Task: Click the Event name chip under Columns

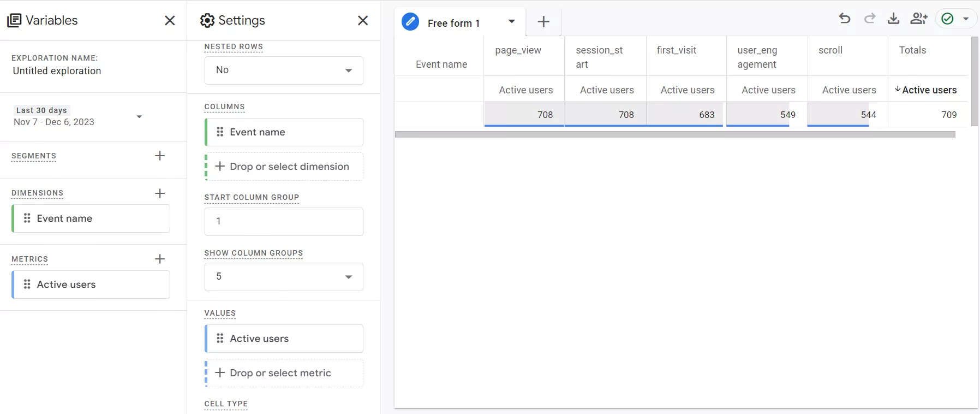Action: (284, 132)
